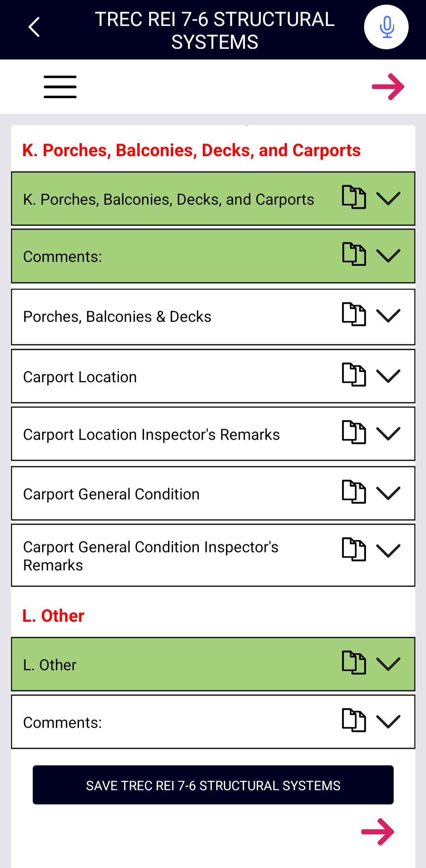Open the hamburger menu
Image resolution: width=426 pixels, height=868 pixels.
(60, 87)
